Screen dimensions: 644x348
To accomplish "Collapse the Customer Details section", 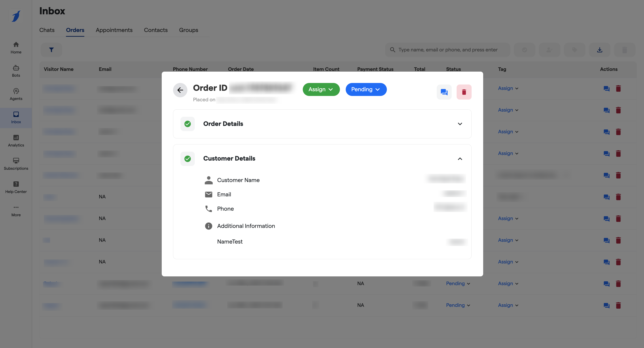I will (x=460, y=159).
